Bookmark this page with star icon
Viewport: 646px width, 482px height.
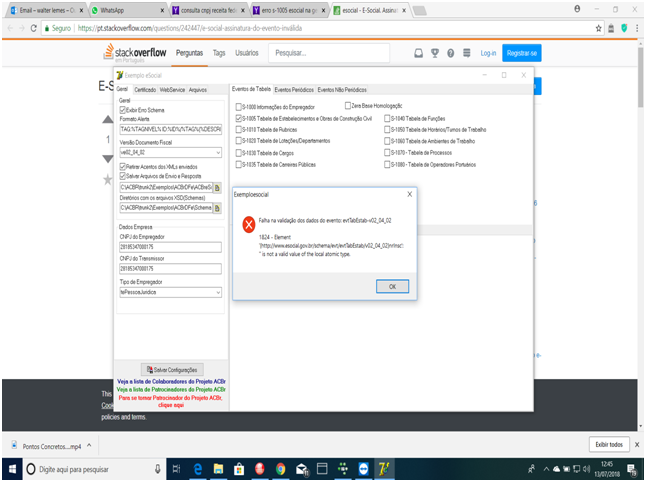(x=598, y=28)
